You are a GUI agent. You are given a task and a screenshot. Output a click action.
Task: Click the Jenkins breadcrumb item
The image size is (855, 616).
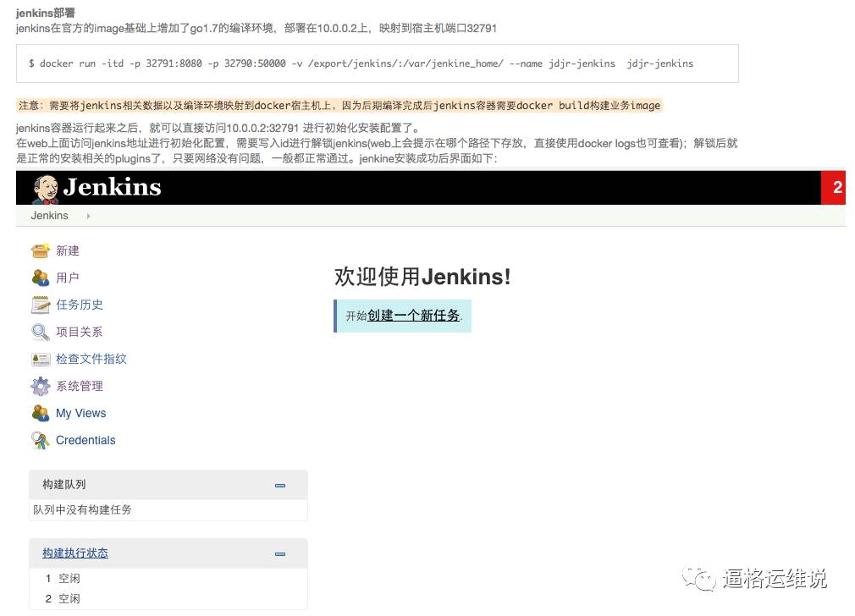[x=50, y=216]
